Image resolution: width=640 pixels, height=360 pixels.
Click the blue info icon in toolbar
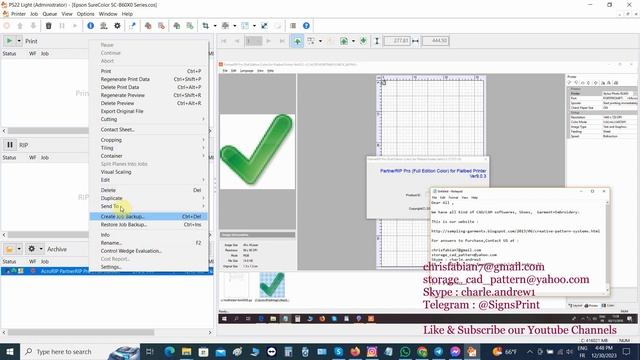[91, 26]
